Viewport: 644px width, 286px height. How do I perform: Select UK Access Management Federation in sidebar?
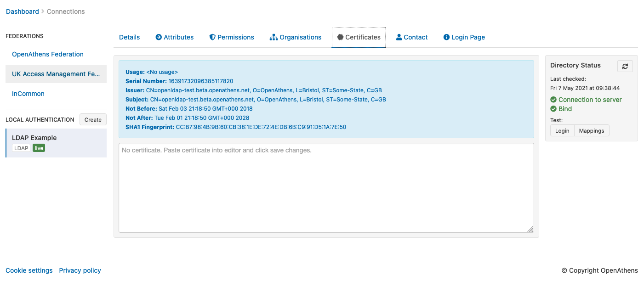click(56, 73)
